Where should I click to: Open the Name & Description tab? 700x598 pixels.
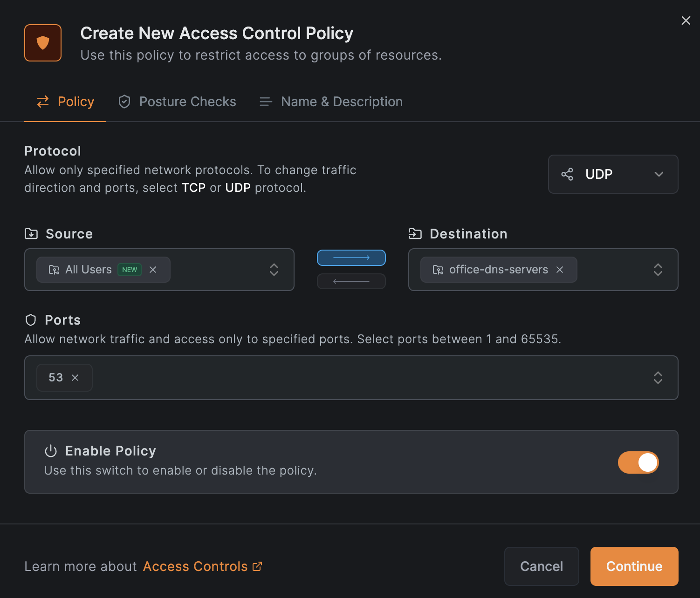click(x=331, y=102)
